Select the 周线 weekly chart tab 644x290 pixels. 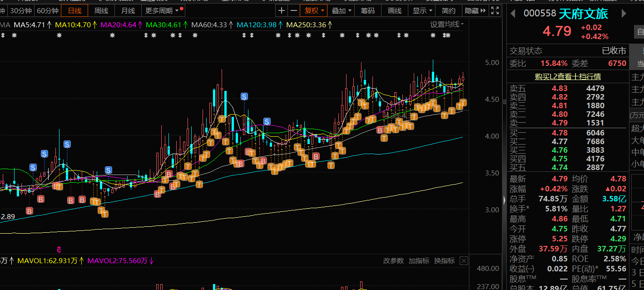(x=101, y=10)
